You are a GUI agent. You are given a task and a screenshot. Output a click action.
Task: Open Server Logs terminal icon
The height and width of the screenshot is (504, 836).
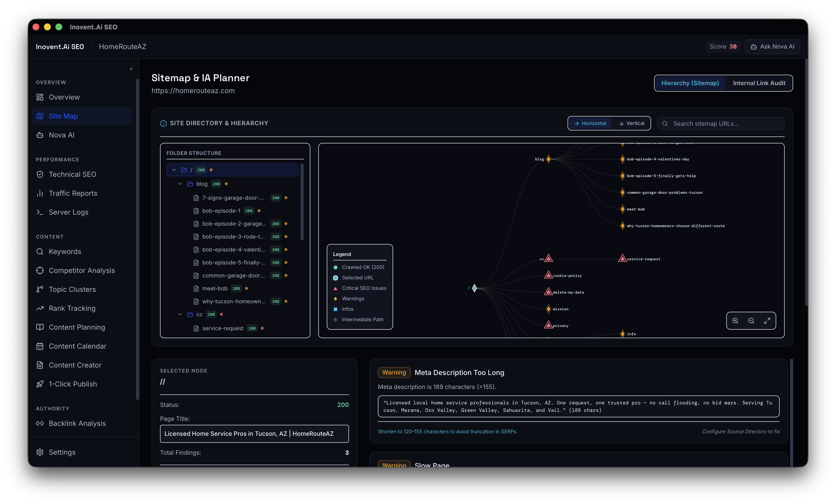pos(40,212)
